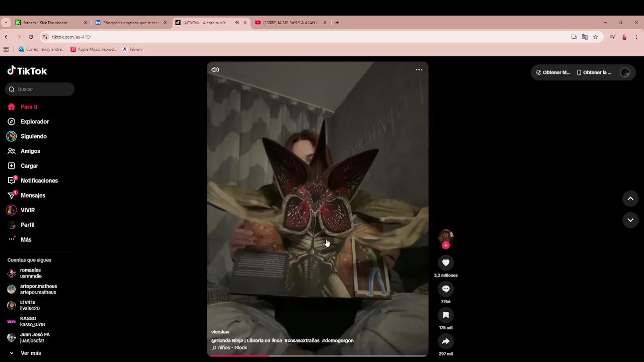Install app icon in address bar
This screenshot has height=362, width=644.
(x=574, y=37)
